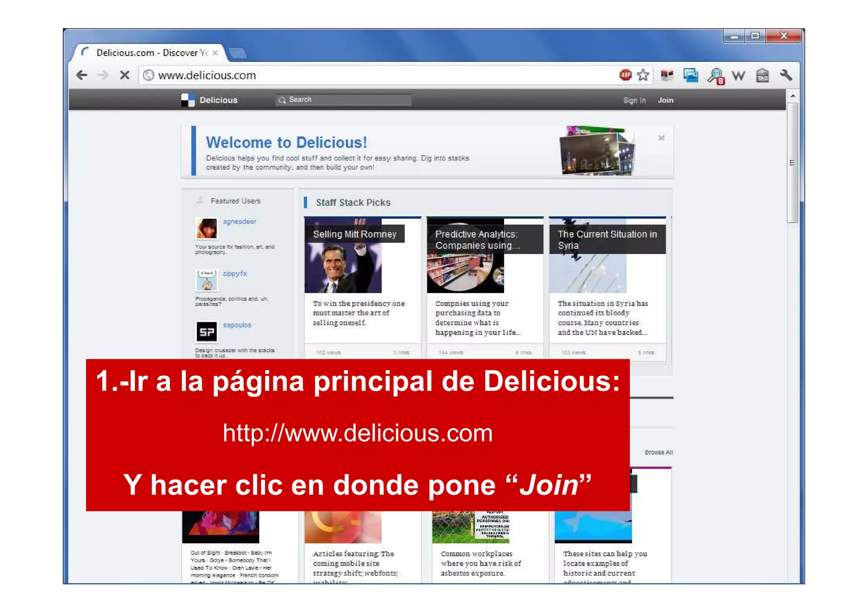Click the W extension icon

pyautogui.click(x=738, y=75)
